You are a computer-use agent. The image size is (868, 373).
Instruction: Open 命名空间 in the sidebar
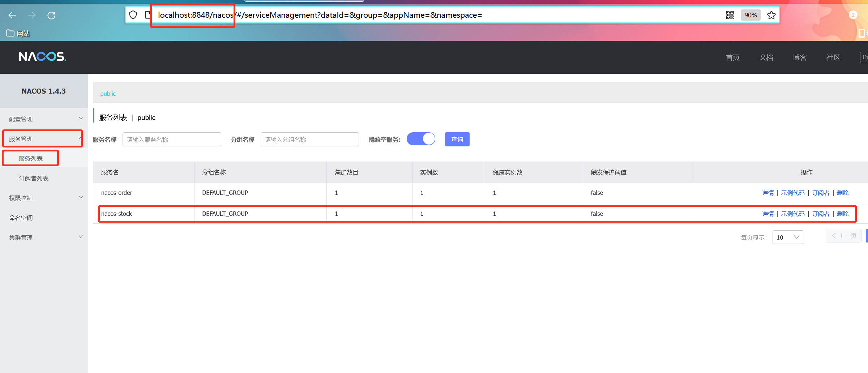(44, 218)
